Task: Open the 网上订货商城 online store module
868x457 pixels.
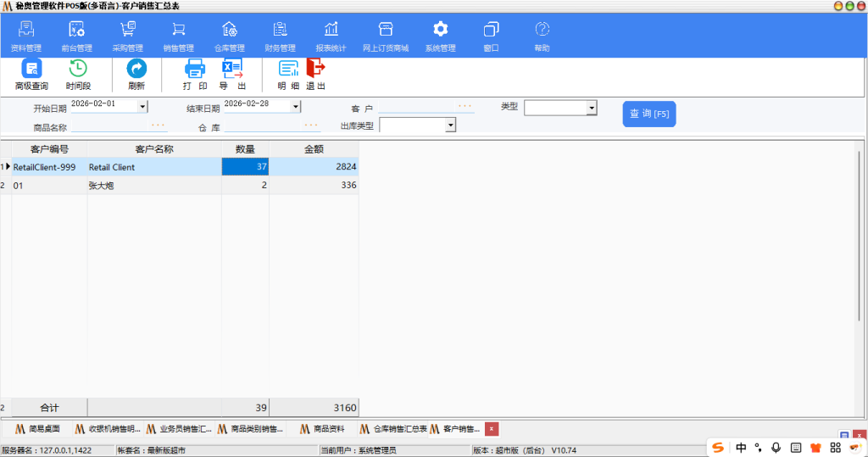Action: coord(386,36)
